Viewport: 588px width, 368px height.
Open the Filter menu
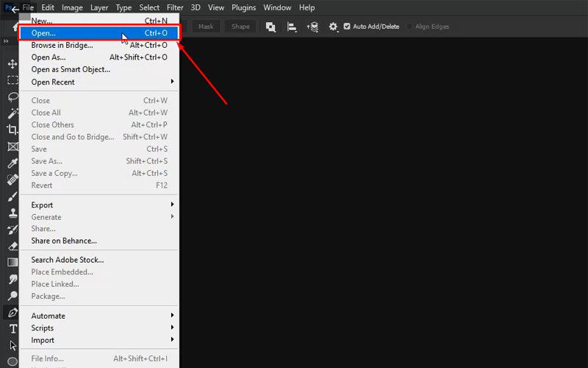(175, 7)
